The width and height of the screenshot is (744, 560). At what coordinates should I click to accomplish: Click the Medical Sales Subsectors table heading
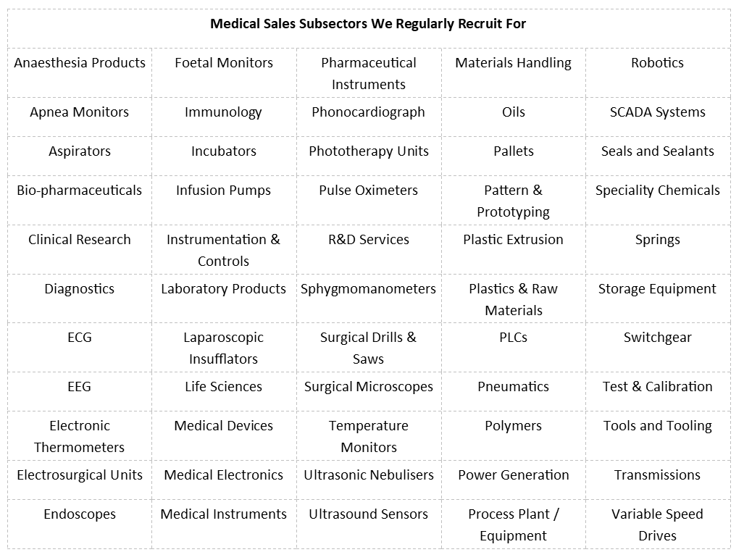tap(368, 24)
